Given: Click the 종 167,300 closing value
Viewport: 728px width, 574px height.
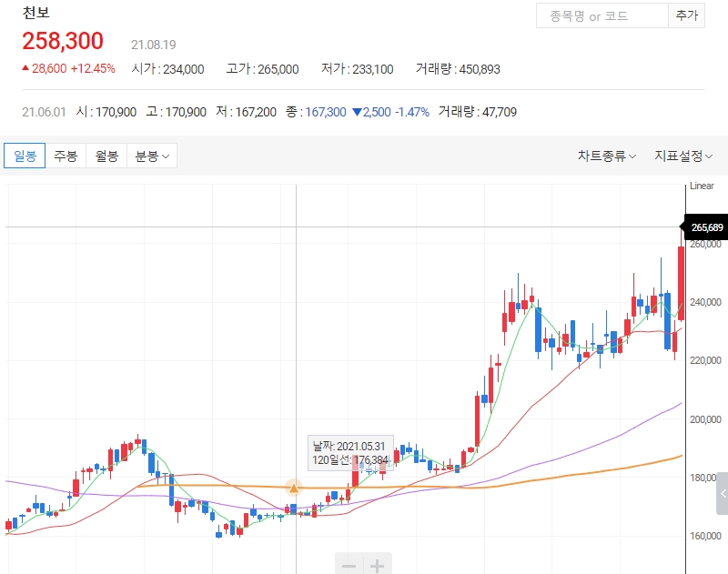Looking at the screenshot, I should pyautogui.click(x=316, y=112).
